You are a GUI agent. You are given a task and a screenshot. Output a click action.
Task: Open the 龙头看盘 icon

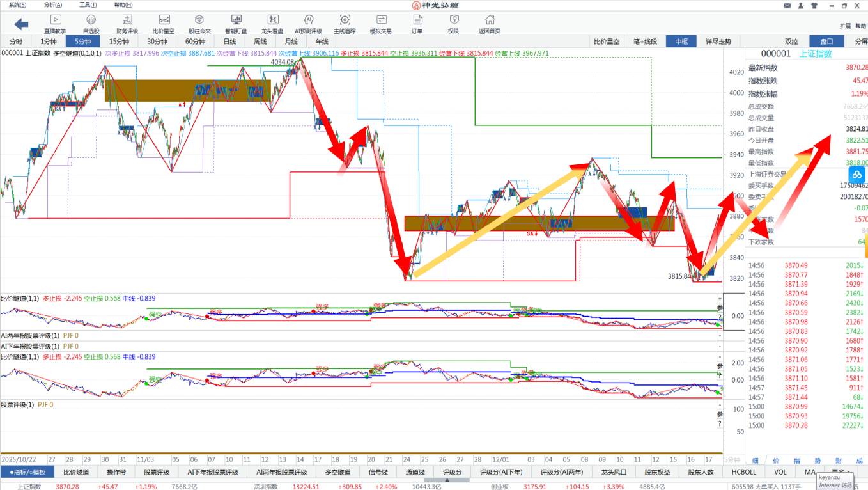point(272,24)
